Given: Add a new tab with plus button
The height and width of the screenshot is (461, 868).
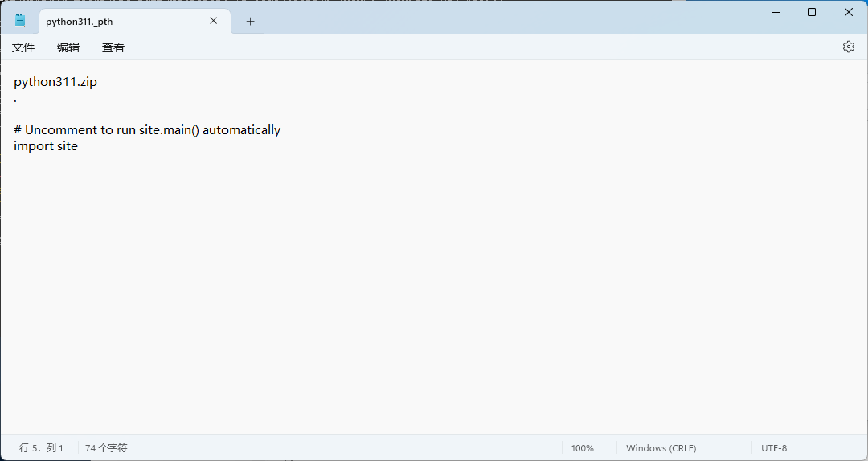Looking at the screenshot, I should [250, 22].
